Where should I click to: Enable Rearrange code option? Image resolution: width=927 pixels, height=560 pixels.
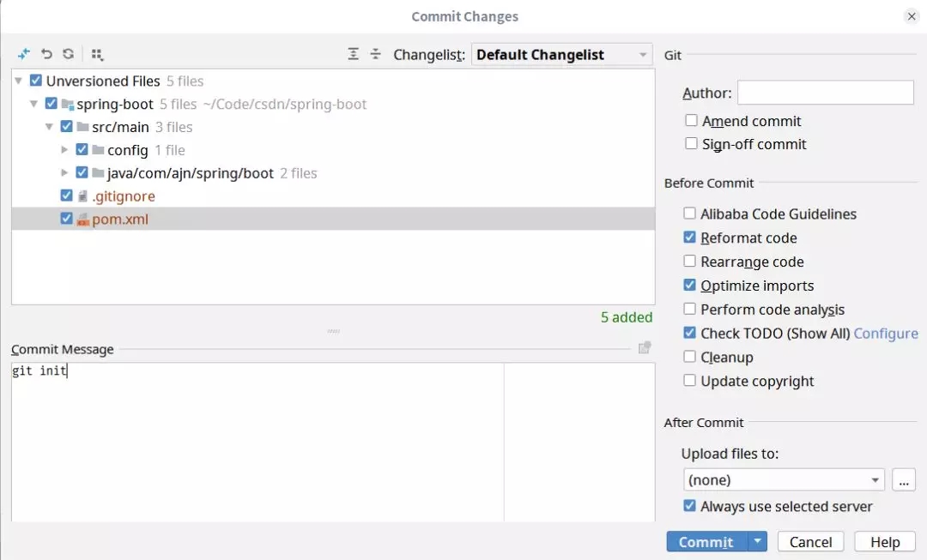click(689, 261)
